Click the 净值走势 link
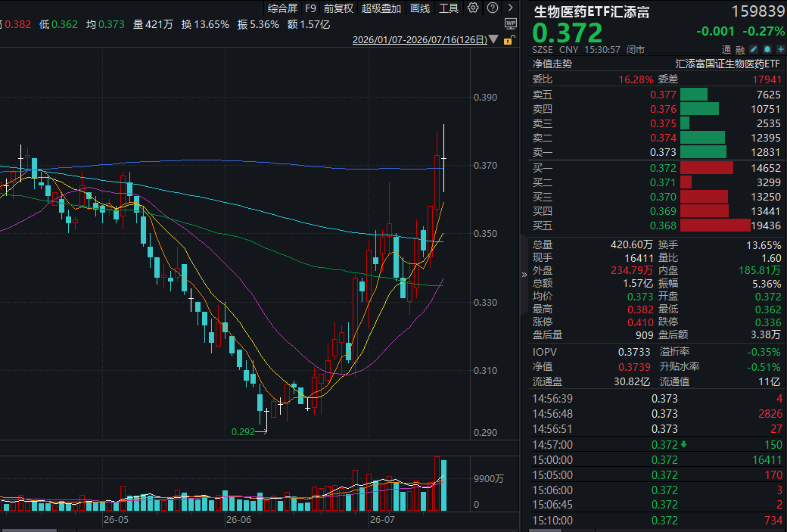The width and height of the screenshot is (787, 532). click(x=552, y=64)
